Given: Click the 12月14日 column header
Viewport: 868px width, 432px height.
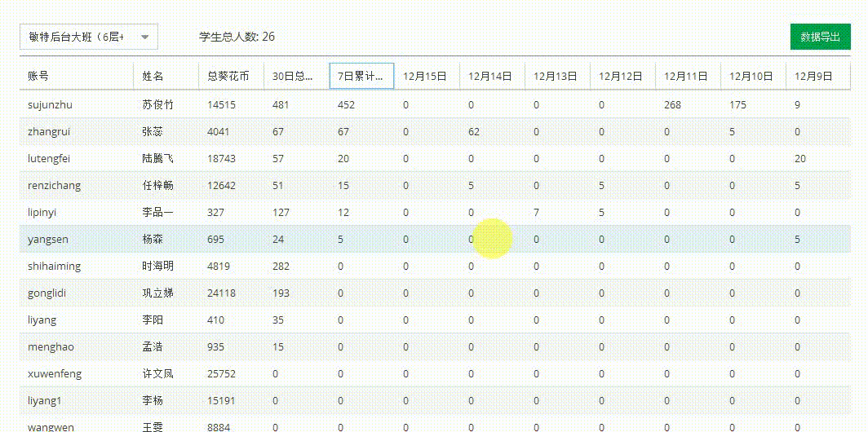Looking at the screenshot, I should (490, 76).
